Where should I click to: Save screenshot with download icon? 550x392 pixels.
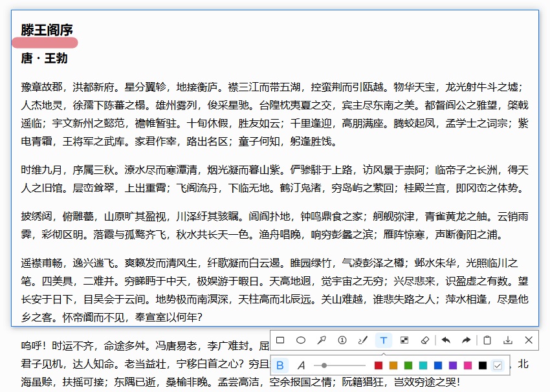tap(507, 340)
